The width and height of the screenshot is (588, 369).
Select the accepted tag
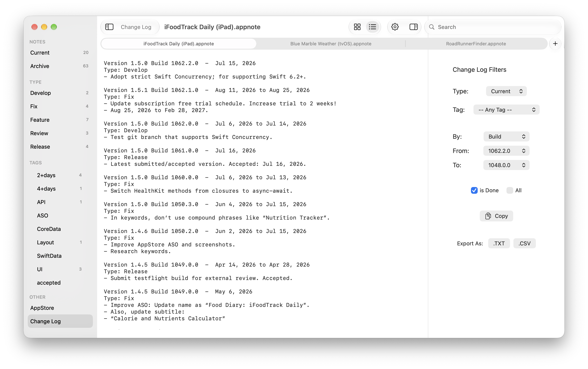60,283
